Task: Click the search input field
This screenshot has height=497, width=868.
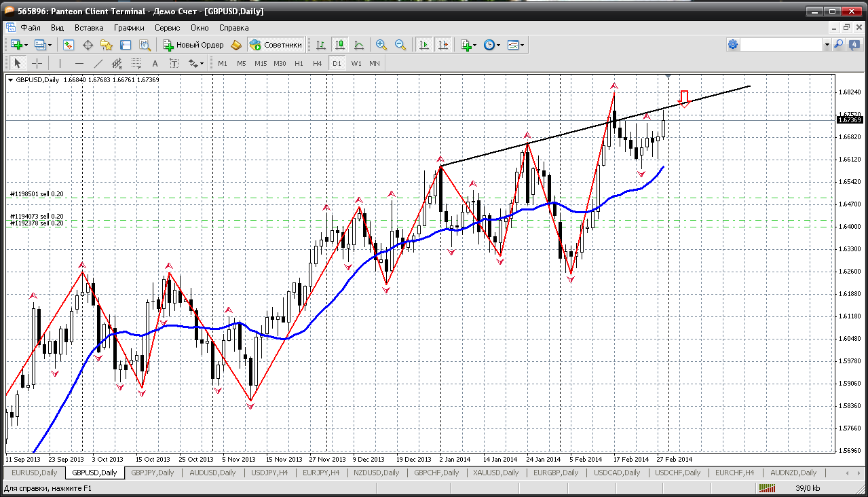Action: 780,45
